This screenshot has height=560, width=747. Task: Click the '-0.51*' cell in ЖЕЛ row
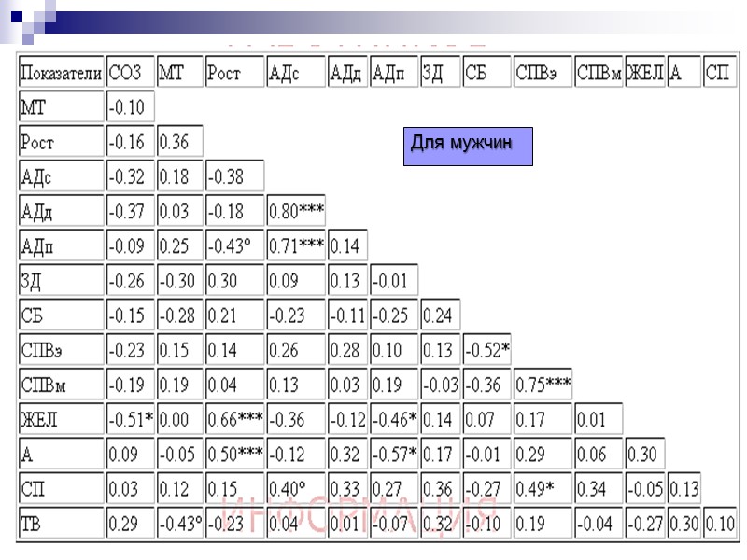coord(131,419)
